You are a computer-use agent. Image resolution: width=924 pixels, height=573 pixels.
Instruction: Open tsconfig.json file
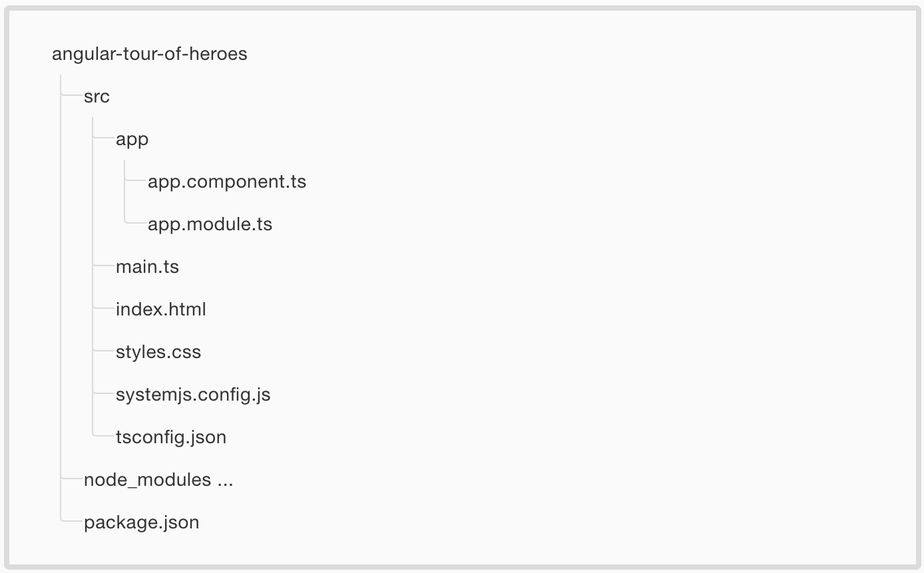pyautogui.click(x=171, y=437)
